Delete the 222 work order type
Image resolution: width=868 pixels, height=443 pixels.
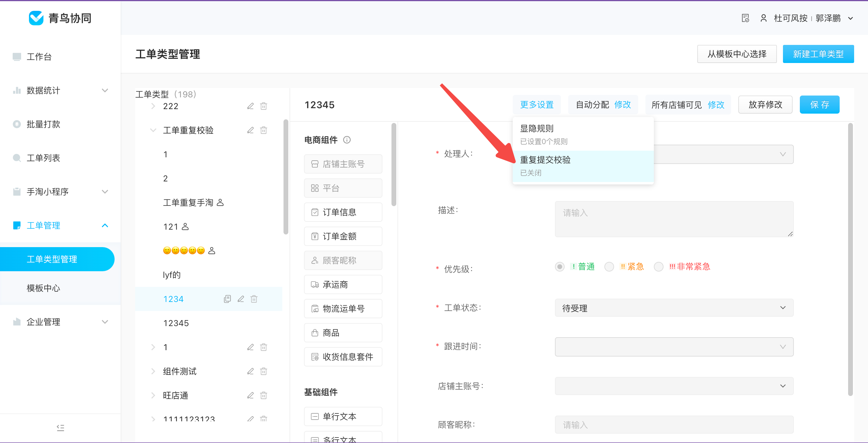[264, 106]
